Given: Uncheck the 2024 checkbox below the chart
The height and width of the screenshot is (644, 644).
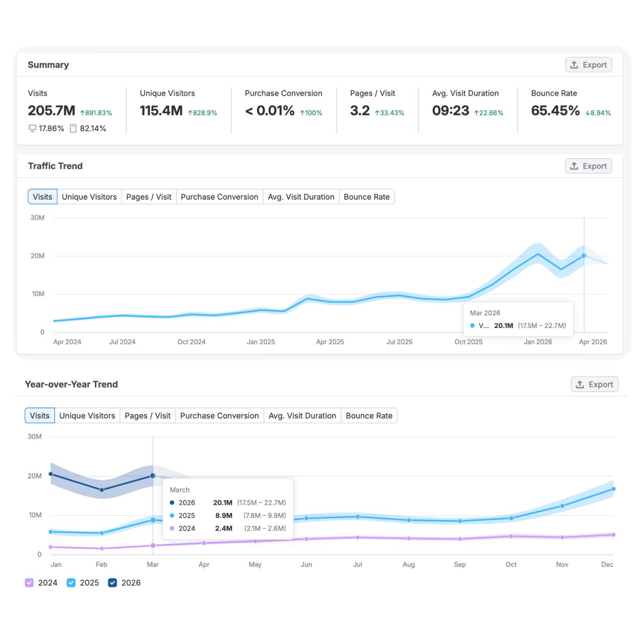Looking at the screenshot, I should click(29, 582).
